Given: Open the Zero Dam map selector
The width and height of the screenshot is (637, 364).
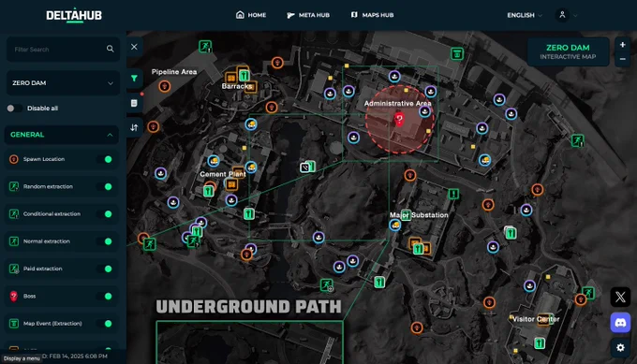Looking at the screenshot, I should (63, 82).
